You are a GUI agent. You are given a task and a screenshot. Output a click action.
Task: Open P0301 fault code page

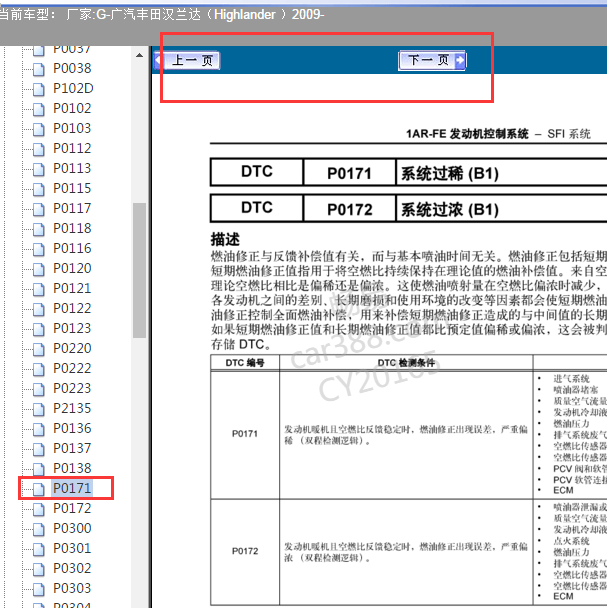tap(72, 548)
